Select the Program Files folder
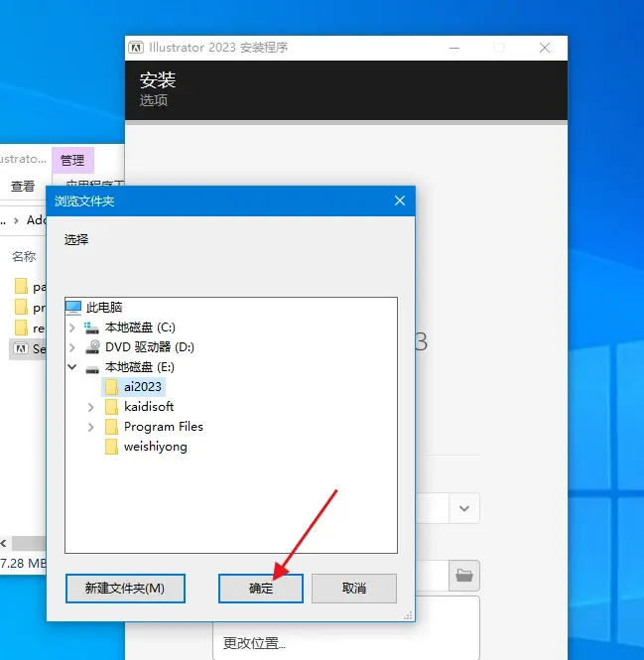The image size is (644, 660). pyautogui.click(x=164, y=427)
